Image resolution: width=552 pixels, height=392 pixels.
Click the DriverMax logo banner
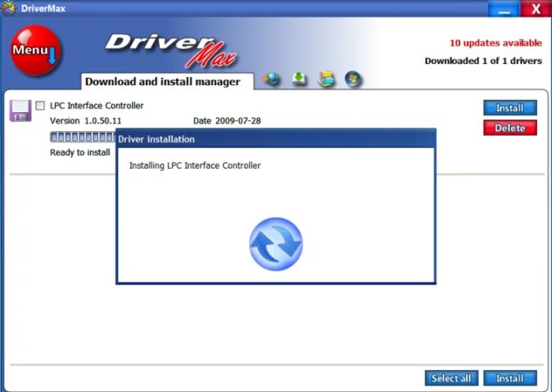click(x=172, y=50)
